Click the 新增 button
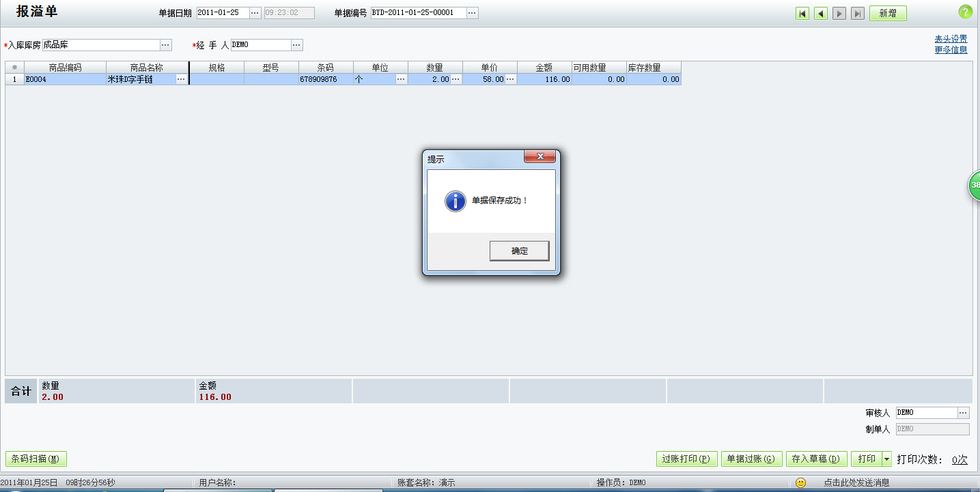Screen dimensions: 980x492 (887, 14)
